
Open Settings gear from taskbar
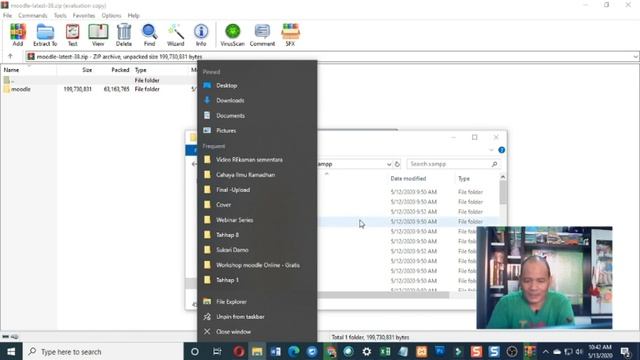[367, 351]
